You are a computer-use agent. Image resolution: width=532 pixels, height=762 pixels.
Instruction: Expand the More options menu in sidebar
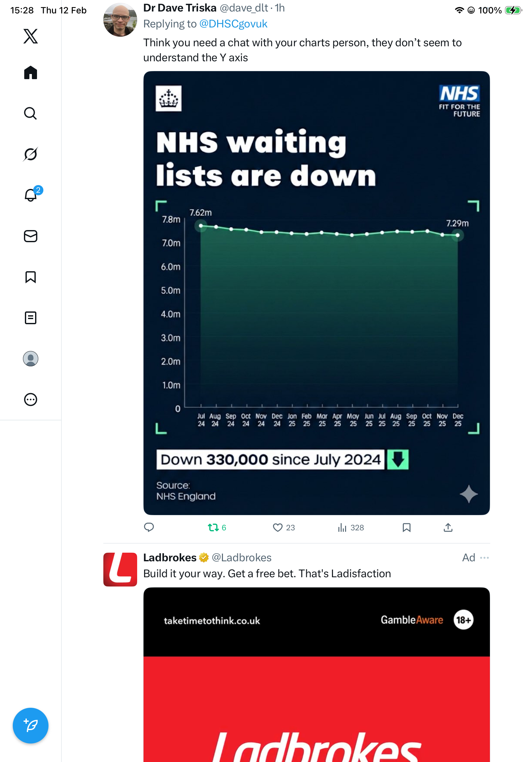[x=31, y=400]
